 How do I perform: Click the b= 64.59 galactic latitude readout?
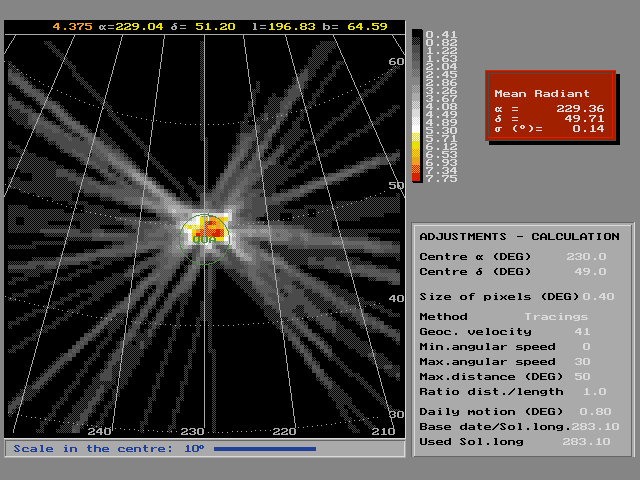pos(355,27)
